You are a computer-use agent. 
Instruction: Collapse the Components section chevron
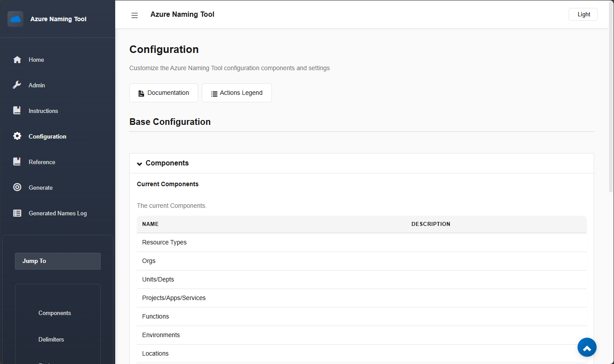click(x=139, y=163)
